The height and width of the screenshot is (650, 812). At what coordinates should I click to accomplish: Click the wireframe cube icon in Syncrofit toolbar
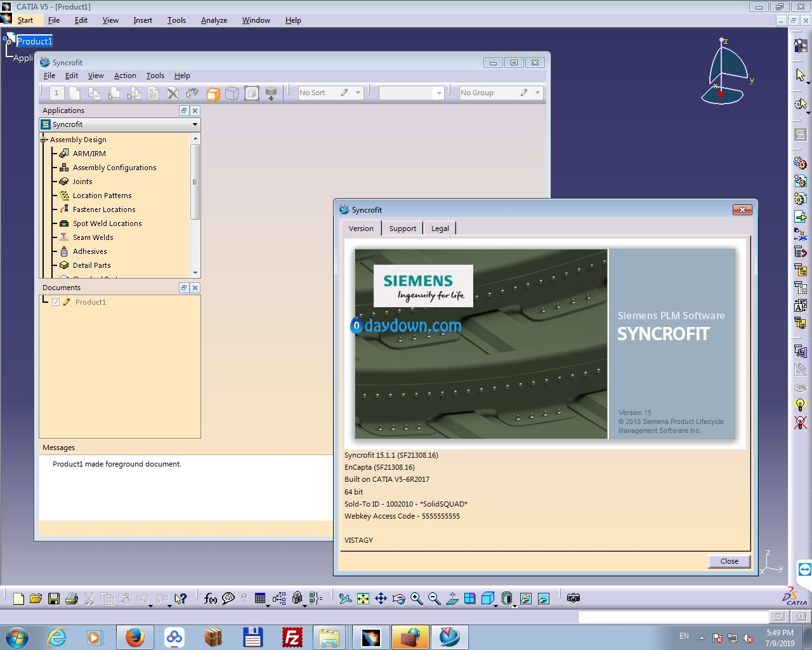(x=232, y=94)
